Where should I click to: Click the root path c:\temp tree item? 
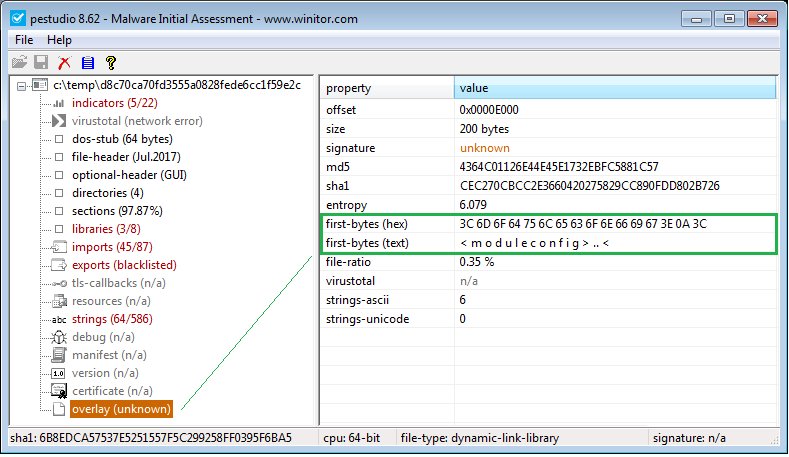(177, 85)
